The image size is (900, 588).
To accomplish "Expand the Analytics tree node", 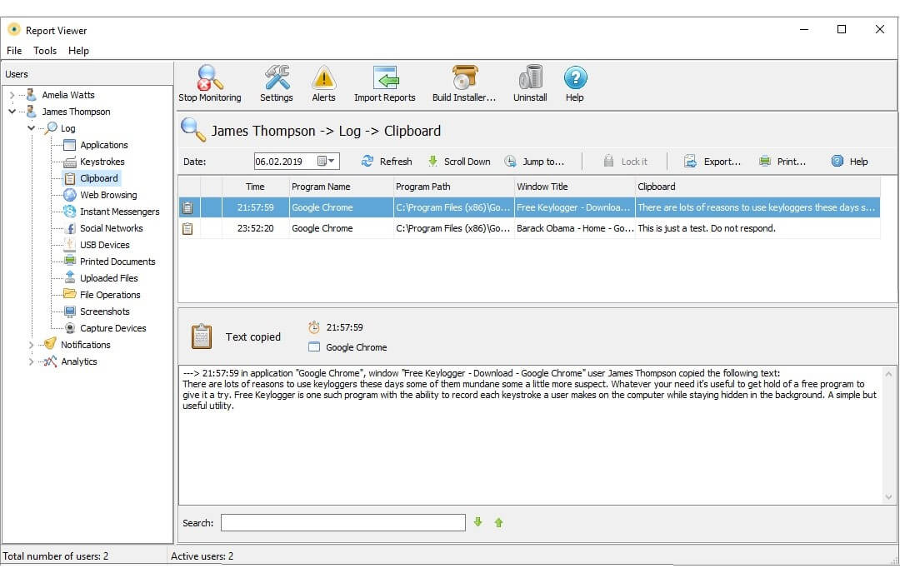I will pyautogui.click(x=31, y=361).
